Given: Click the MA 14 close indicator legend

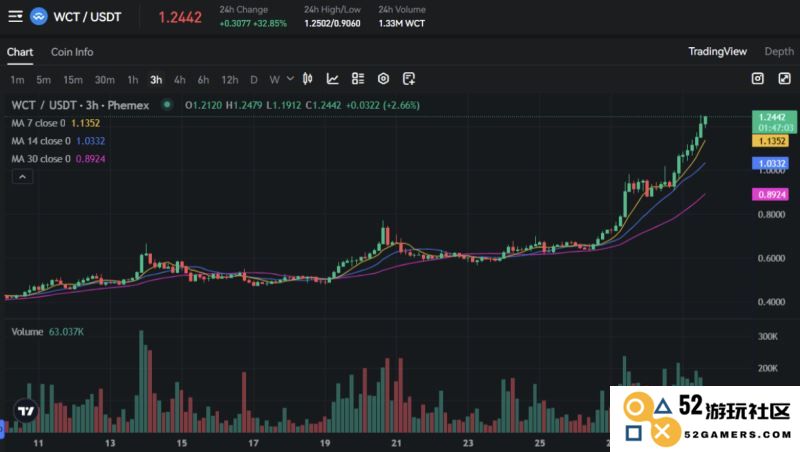Looking at the screenshot, I should click(58, 141).
